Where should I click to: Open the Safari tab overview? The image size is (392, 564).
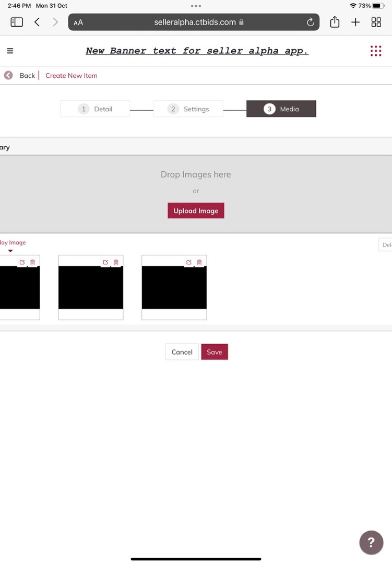tap(376, 22)
